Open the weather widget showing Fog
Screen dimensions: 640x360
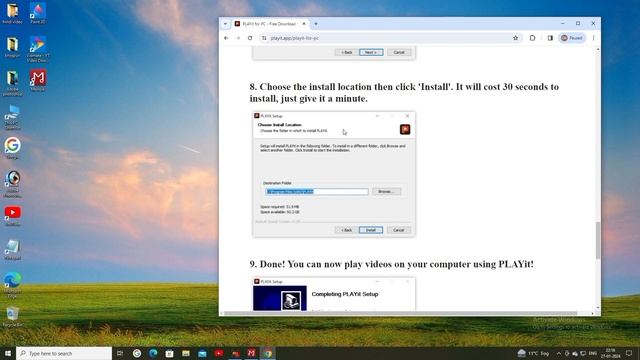tap(533, 353)
